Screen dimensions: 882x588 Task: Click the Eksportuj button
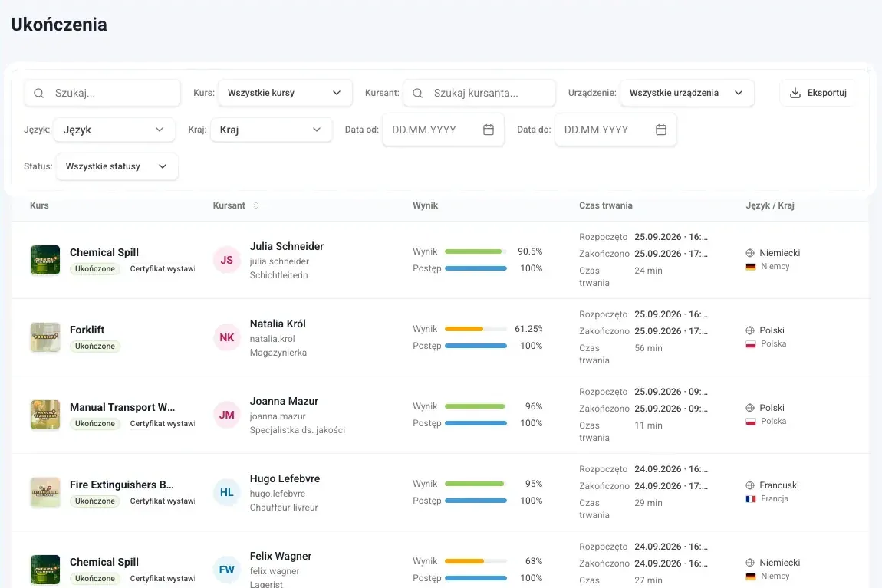tap(818, 93)
